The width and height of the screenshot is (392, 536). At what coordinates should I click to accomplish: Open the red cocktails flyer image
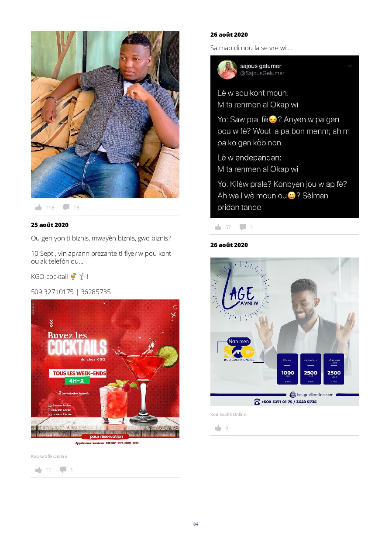[x=105, y=373]
